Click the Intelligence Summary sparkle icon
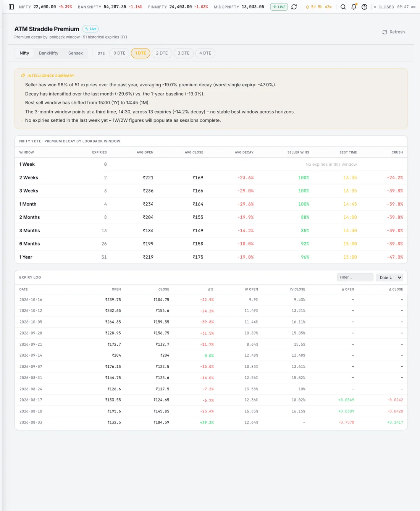The image size is (420, 511). click(23, 76)
